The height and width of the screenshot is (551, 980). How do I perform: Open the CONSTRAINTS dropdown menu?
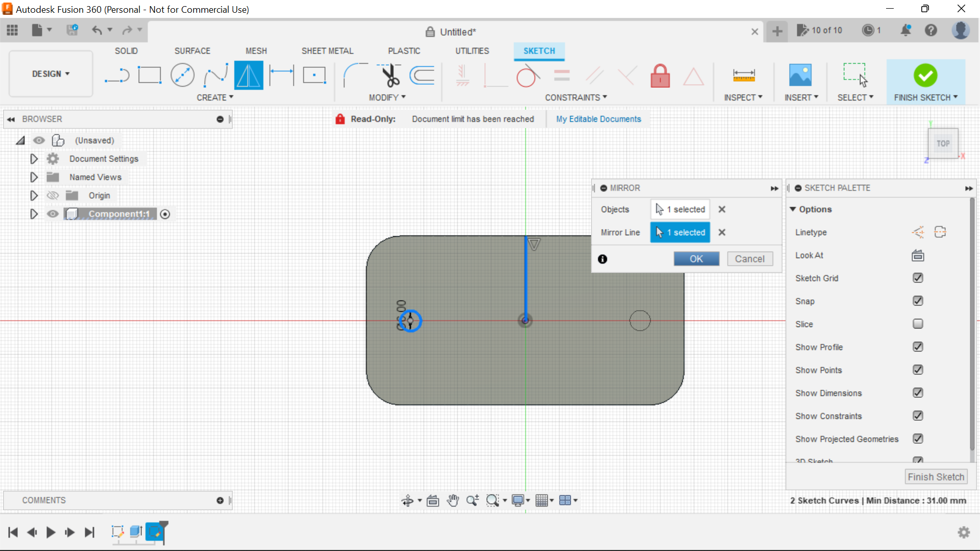(576, 97)
